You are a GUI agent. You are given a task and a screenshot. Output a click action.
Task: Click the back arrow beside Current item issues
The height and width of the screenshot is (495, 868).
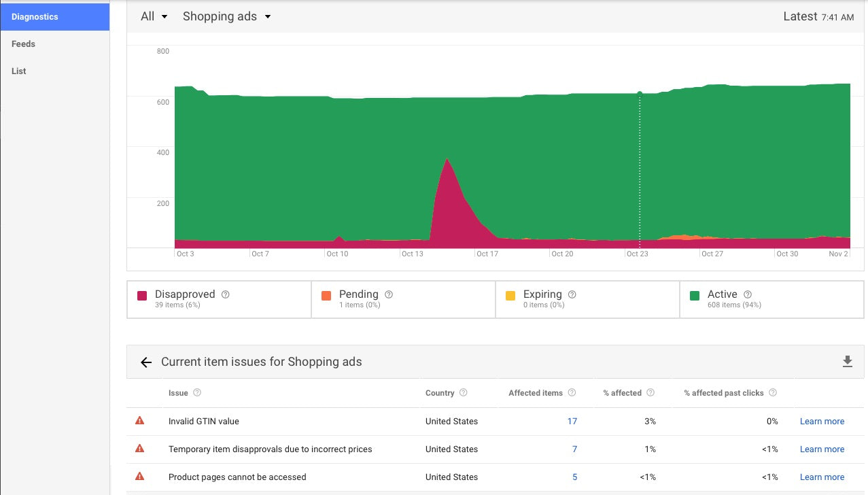pos(145,362)
